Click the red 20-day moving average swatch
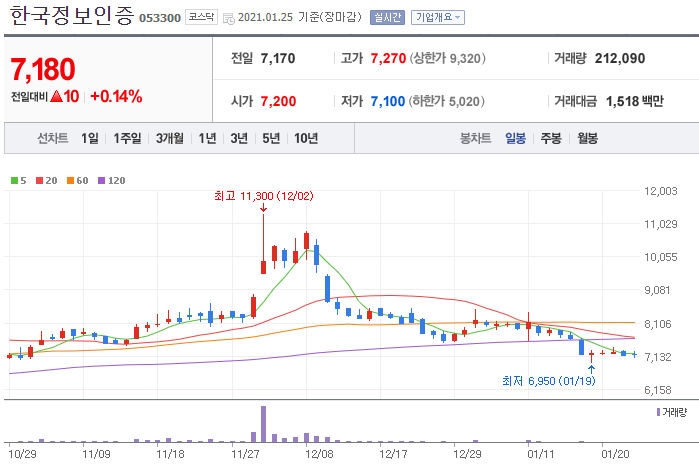 pyautogui.click(x=40, y=181)
